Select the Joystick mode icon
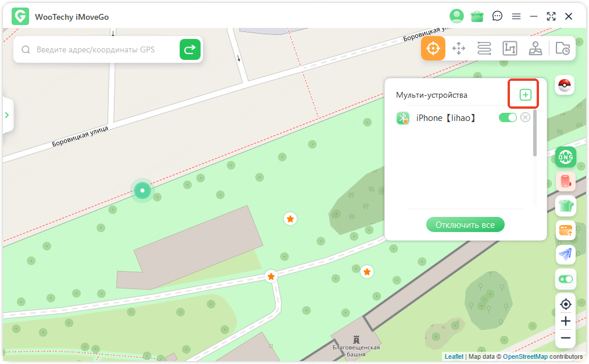Image resolution: width=589 pixels, height=364 pixels. (536, 48)
